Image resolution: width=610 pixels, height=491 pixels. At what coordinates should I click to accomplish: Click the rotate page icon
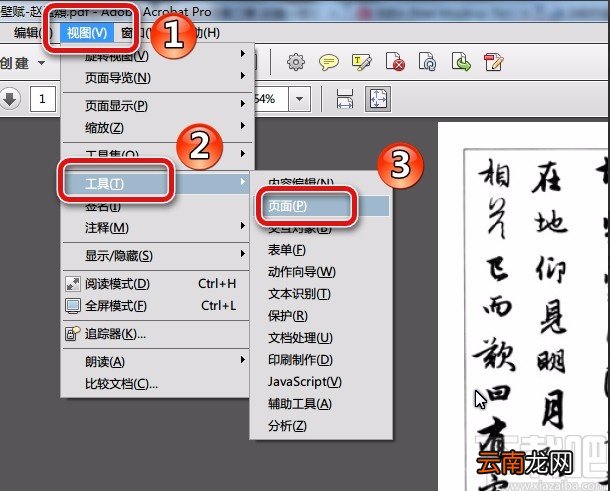pyautogui.click(x=428, y=62)
